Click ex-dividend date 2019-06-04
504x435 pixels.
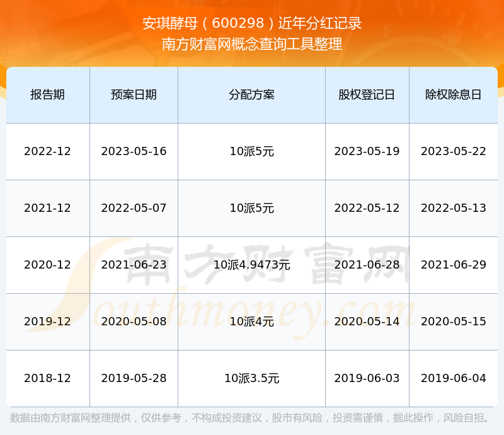point(453,378)
